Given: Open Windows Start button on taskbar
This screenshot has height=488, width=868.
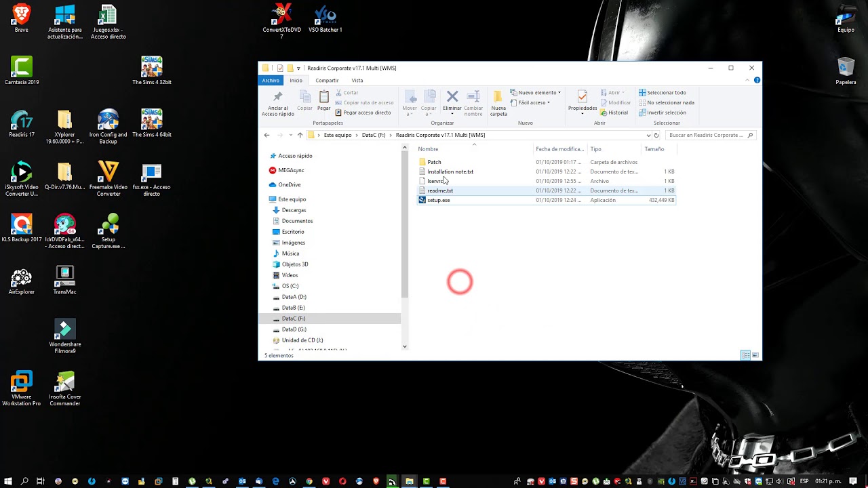Looking at the screenshot, I should click(9, 481).
